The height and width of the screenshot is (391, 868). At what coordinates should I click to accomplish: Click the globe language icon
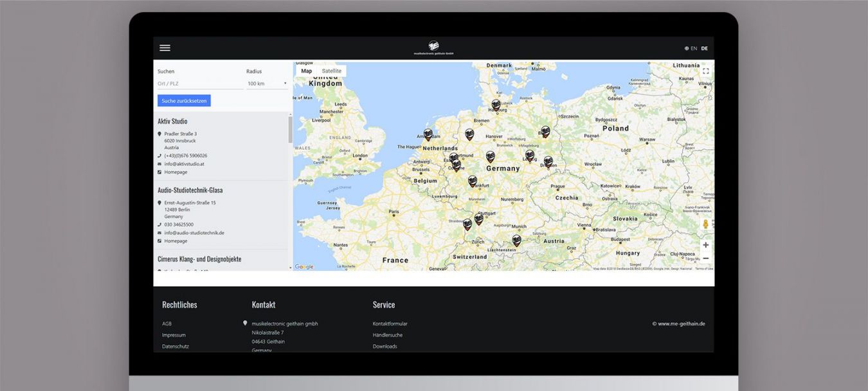[x=687, y=48]
